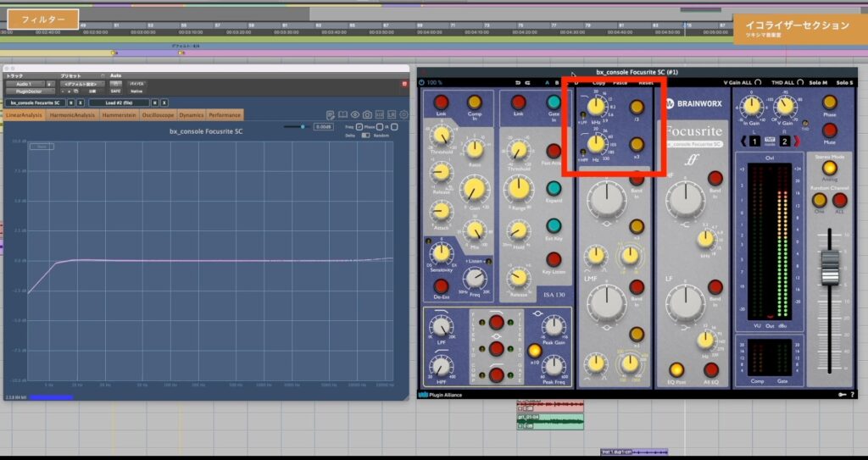Click the compressor Ratio knob
Viewport: 868px width, 460px height.
pos(474,149)
